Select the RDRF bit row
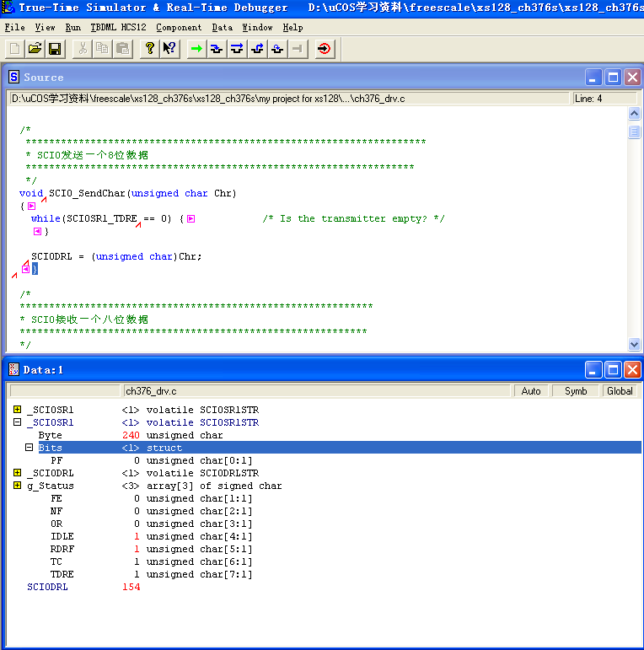The width and height of the screenshot is (644, 650). pos(325,549)
